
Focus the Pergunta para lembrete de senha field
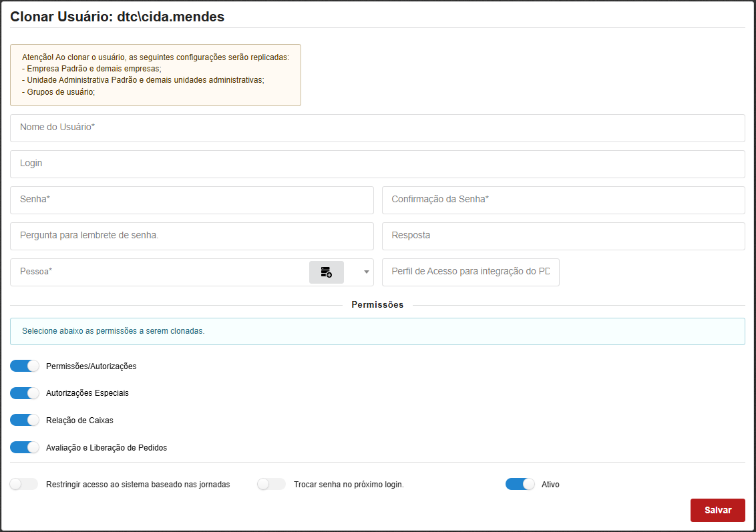pos(192,236)
